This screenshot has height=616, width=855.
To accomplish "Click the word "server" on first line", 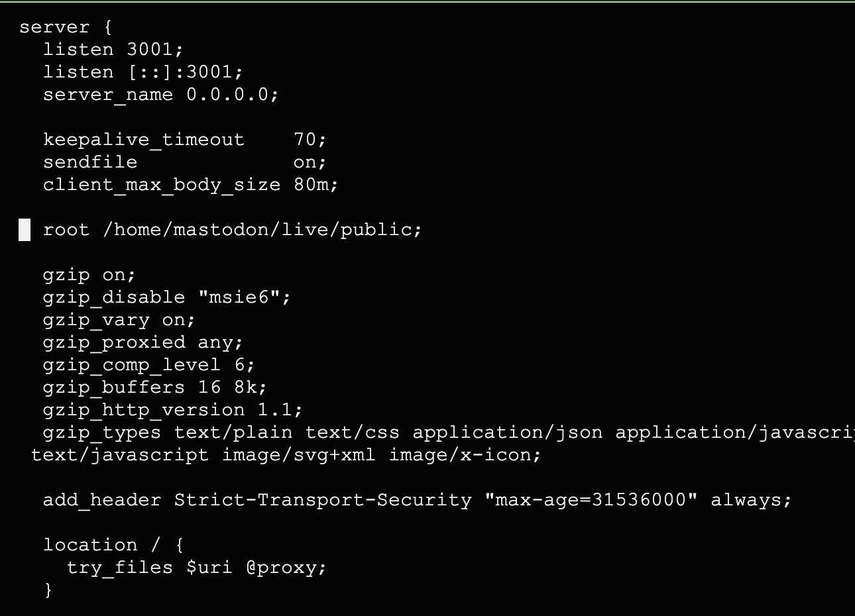I will click(54, 27).
